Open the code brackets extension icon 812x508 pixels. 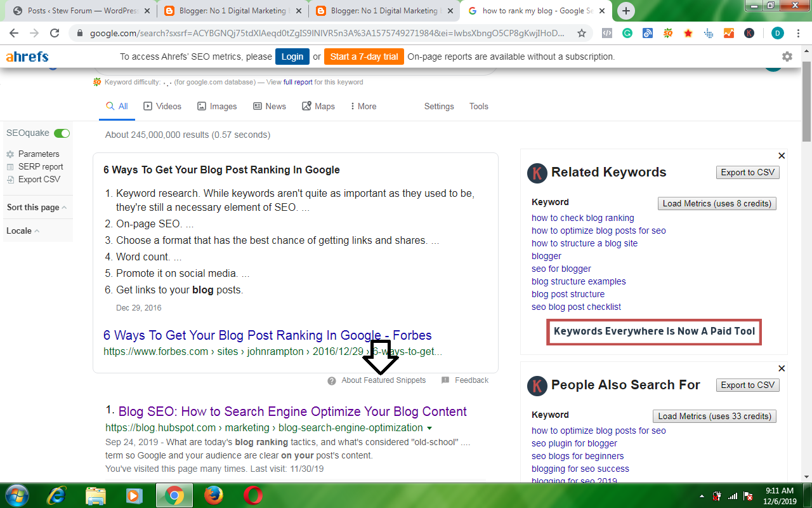(x=606, y=33)
